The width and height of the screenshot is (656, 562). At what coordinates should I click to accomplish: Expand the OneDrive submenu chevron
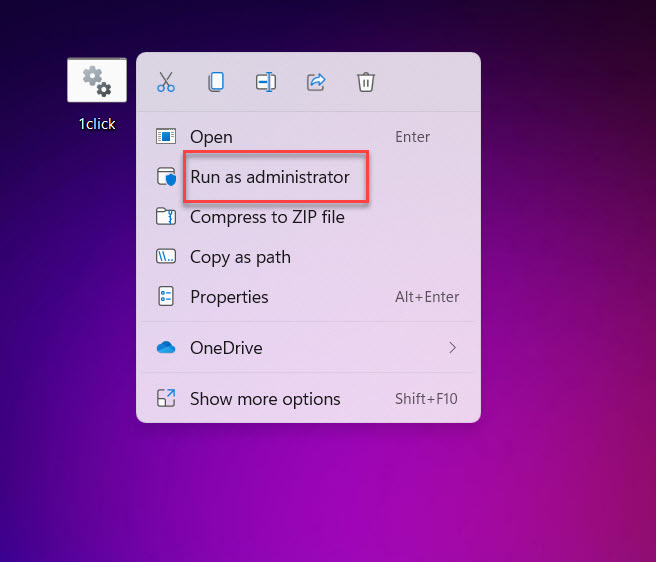tap(452, 348)
